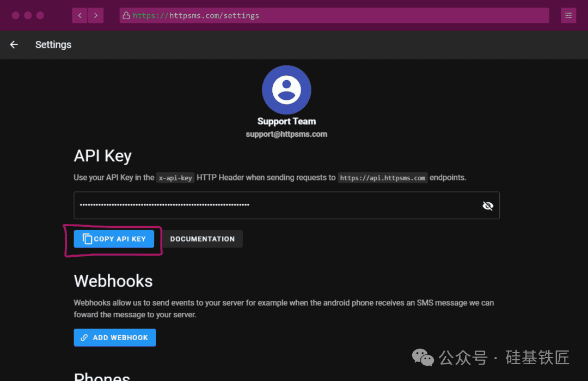Click the https://api.httpsms.com code snippet
Viewport: 588px width, 381px height.
pyautogui.click(x=383, y=178)
